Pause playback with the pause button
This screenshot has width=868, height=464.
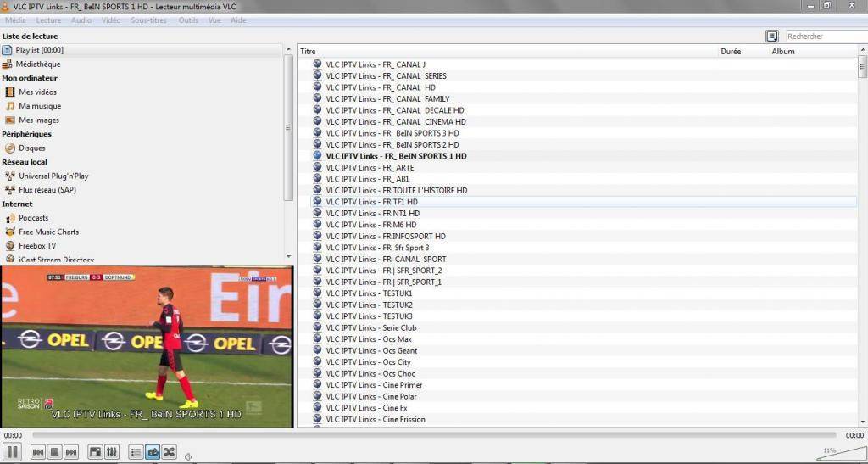(x=13, y=452)
